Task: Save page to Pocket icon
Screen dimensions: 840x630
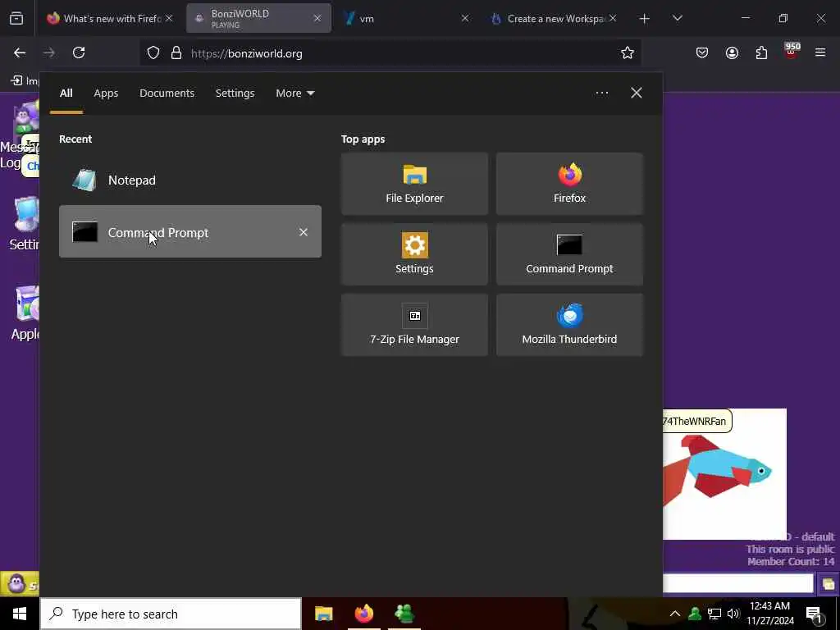Action: [702, 52]
